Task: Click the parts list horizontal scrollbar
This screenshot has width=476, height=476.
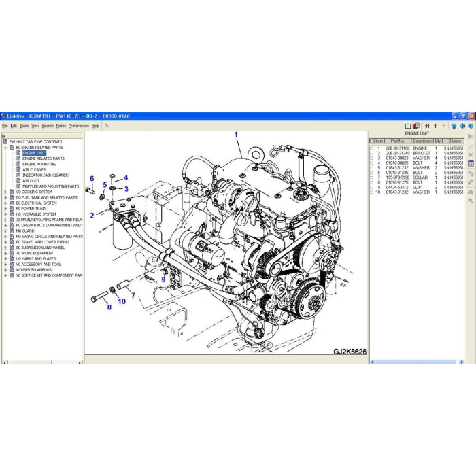Action: click(x=415, y=362)
